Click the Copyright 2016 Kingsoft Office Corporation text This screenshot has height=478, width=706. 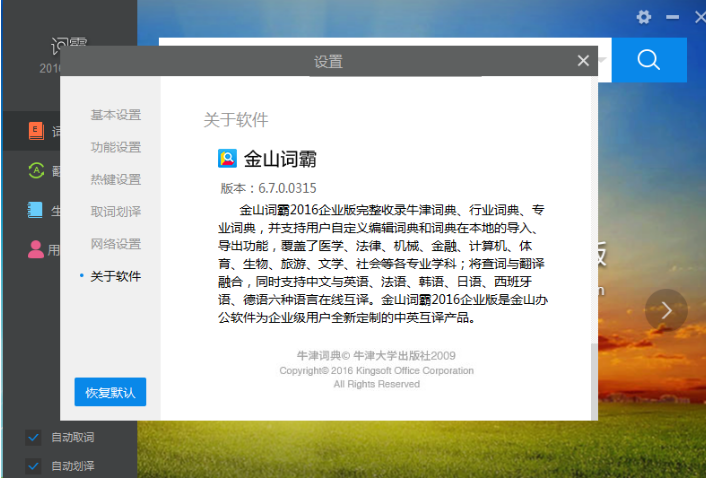(x=376, y=370)
